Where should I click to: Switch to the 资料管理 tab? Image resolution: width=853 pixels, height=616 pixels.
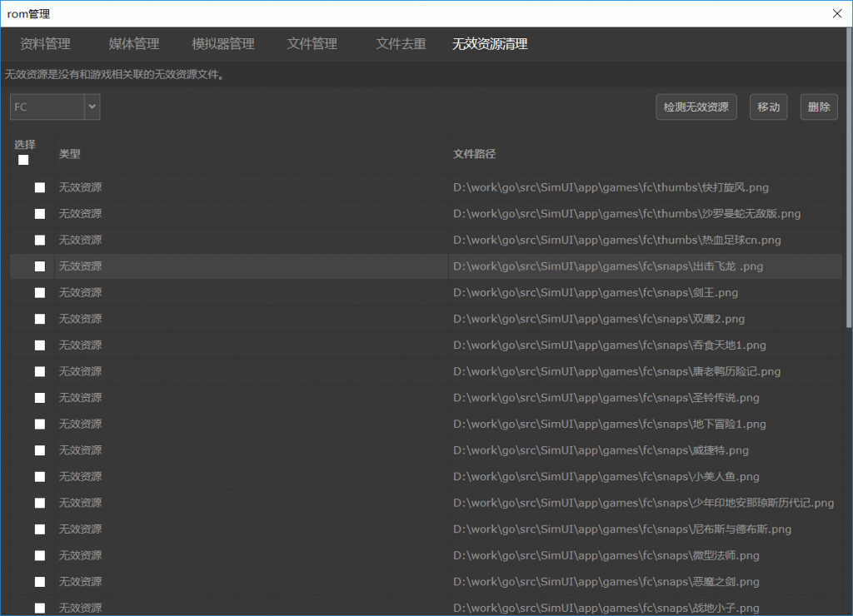pyautogui.click(x=45, y=44)
